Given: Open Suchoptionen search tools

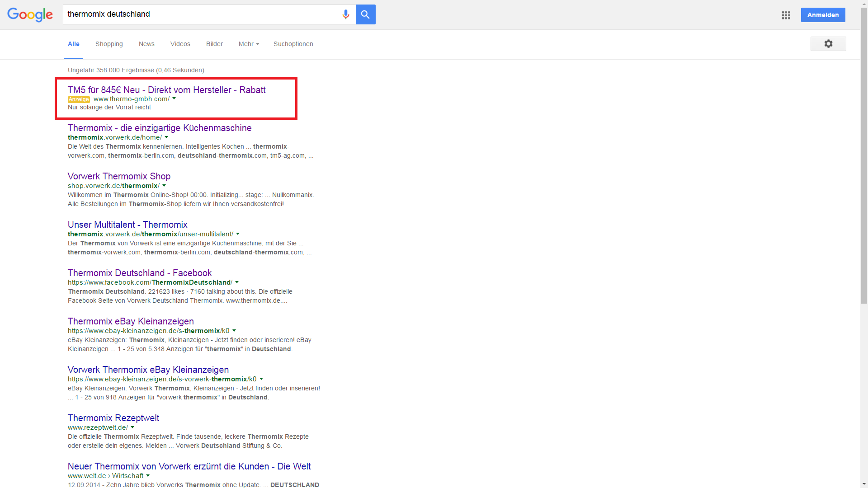Looking at the screenshot, I should point(293,44).
